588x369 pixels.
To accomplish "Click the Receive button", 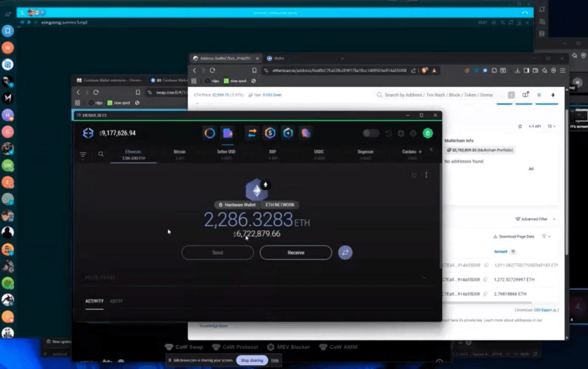I will (x=295, y=252).
